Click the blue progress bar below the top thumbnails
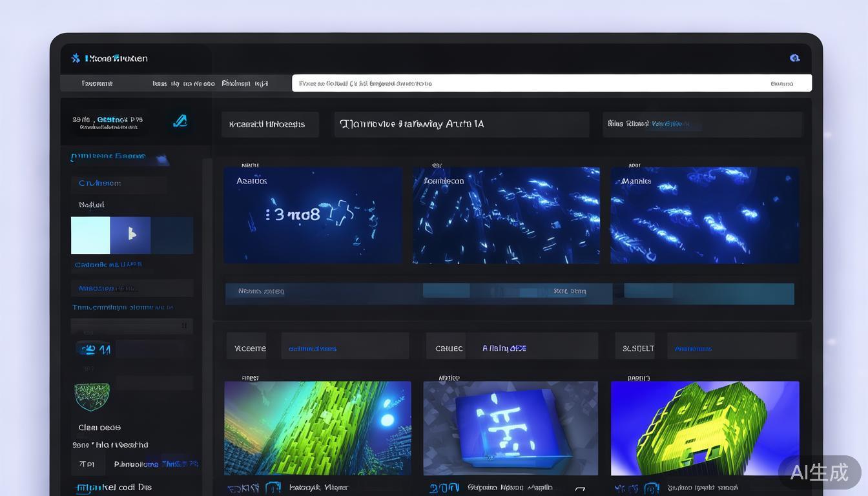 point(509,293)
